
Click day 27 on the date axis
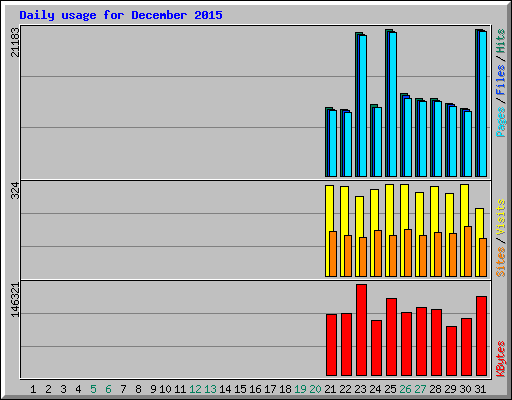[x=420, y=389]
